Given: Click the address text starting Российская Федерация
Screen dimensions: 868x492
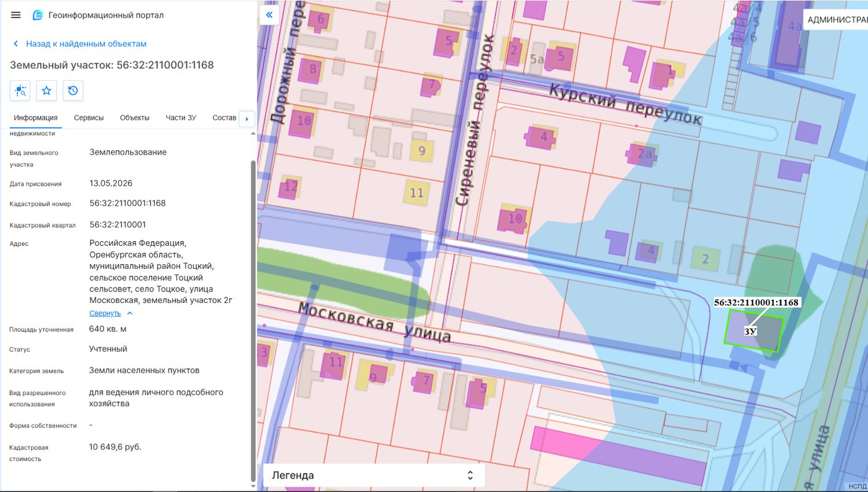Looking at the screenshot, I should coord(161,271).
